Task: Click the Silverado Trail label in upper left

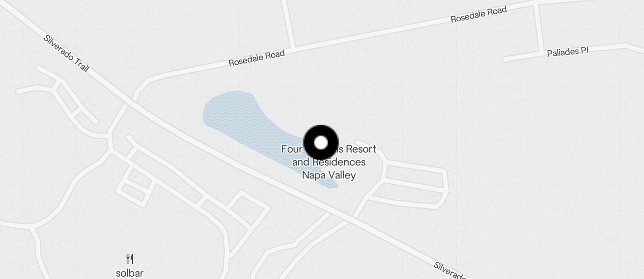Action: (66, 53)
